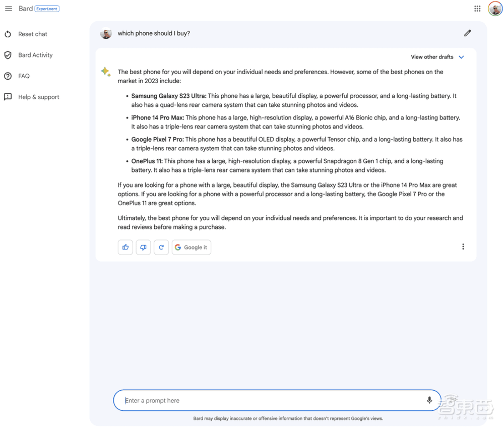504x429 pixels.
Task: Open Help & support in sidebar
Action: pyautogui.click(x=38, y=97)
